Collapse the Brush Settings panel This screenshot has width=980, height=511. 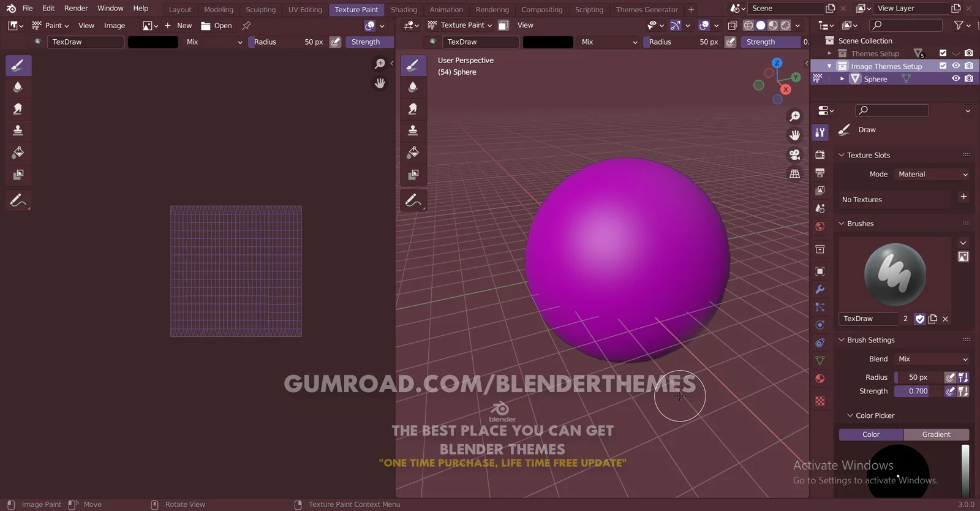[x=841, y=340]
